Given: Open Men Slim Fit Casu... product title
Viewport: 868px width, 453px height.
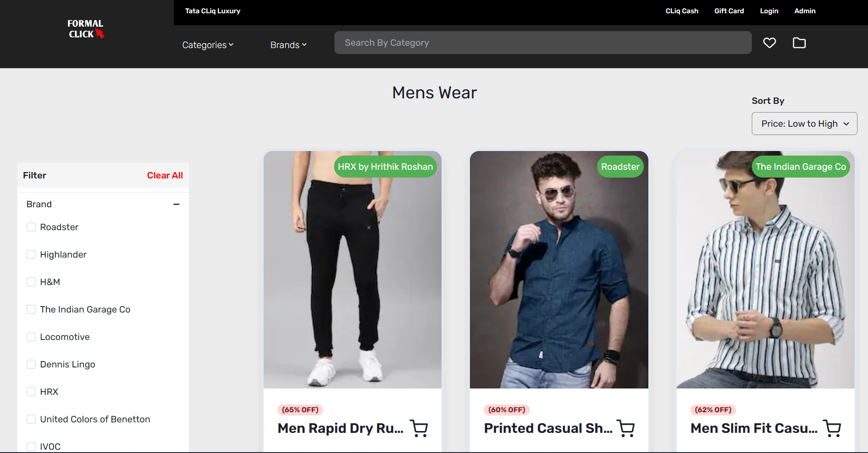Looking at the screenshot, I should [x=754, y=428].
